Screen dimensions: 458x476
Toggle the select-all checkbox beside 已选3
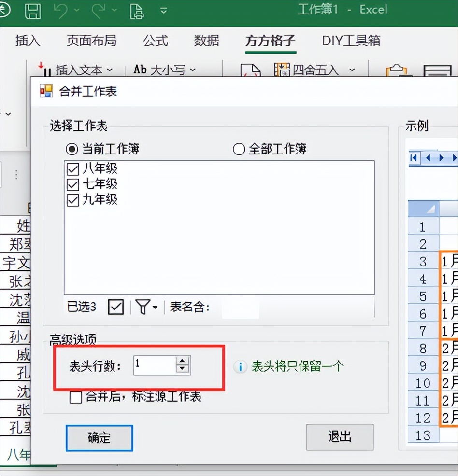coord(116,307)
